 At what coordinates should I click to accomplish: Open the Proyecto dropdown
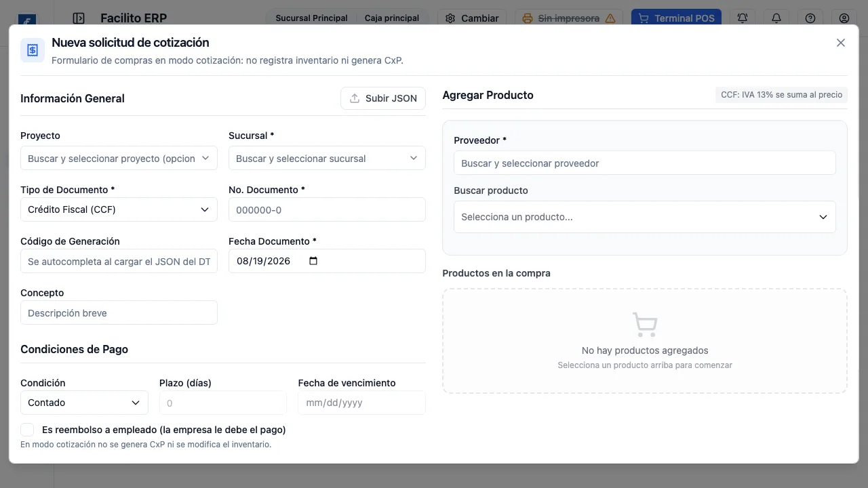(119, 158)
